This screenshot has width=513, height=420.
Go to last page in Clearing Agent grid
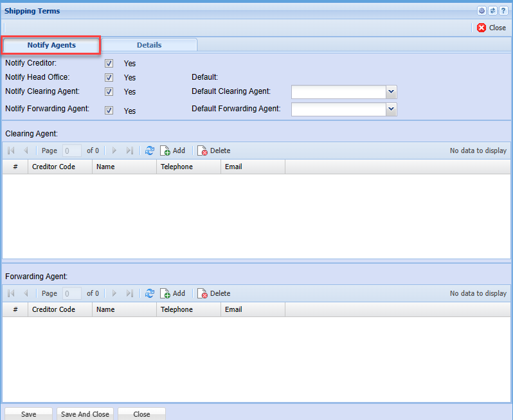pos(130,151)
